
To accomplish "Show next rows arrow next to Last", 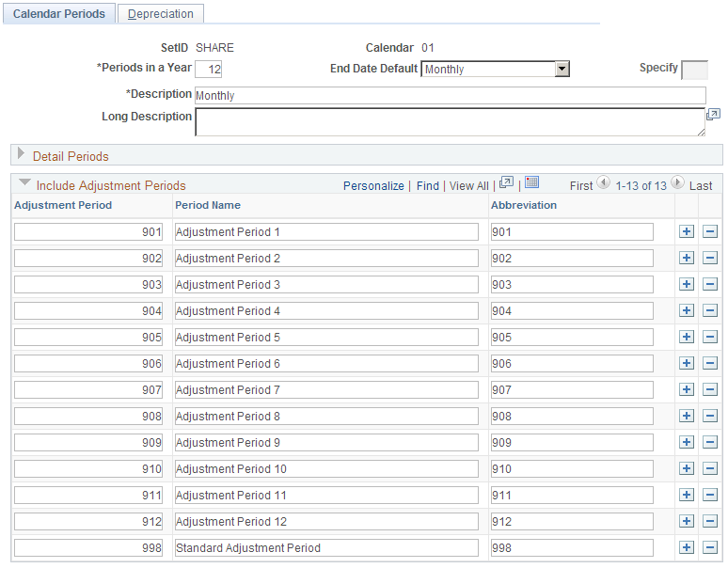I will point(677,182).
